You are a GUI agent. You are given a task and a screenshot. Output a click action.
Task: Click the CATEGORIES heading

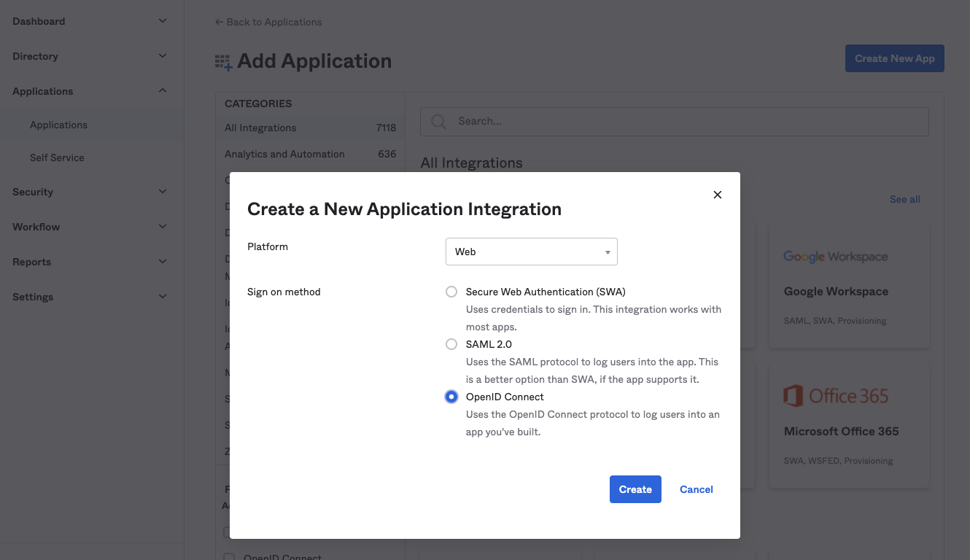coord(258,104)
